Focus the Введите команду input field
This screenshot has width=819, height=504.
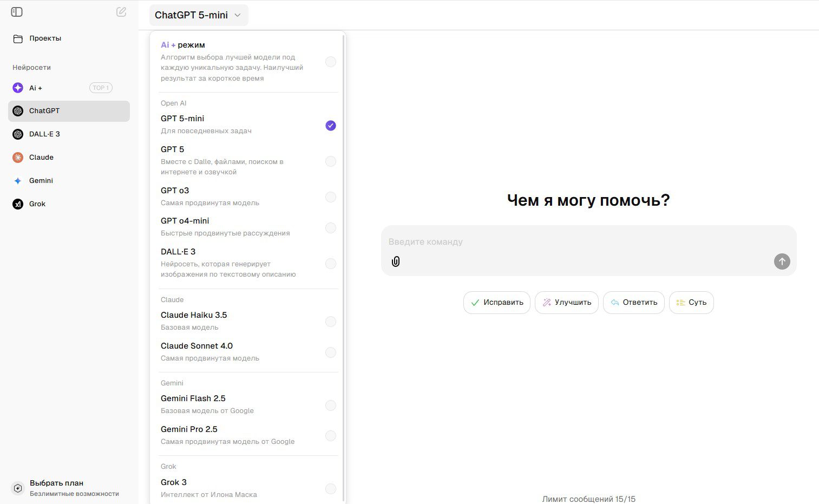point(589,251)
